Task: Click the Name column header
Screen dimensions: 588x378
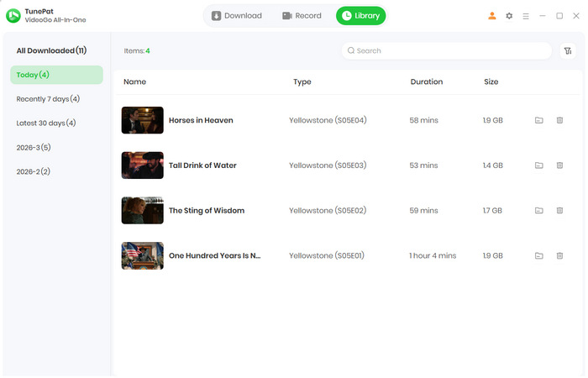Action: click(x=134, y=81)
